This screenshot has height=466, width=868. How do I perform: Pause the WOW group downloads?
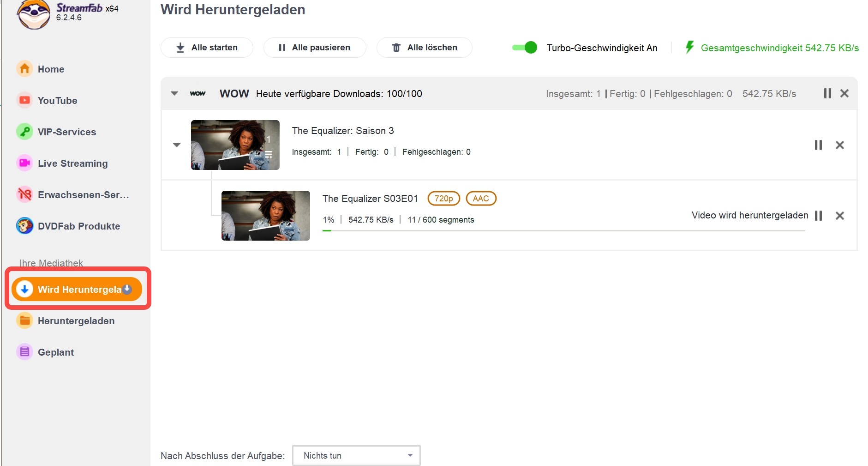pyautogui.click(x=827, y=93)
